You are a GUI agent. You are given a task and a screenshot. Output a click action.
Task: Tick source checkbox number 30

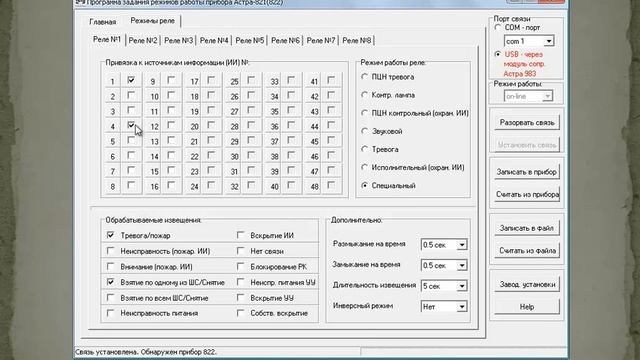[x=251, y=155]
